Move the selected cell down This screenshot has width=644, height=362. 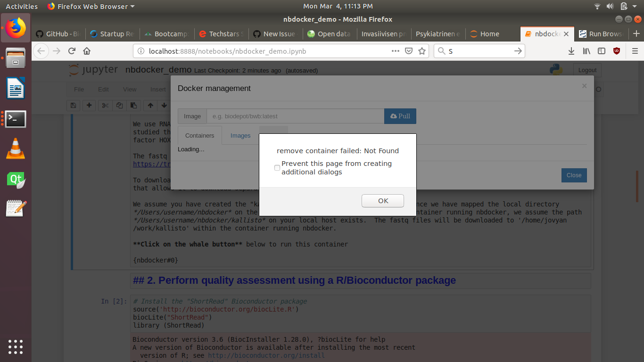point(164,106)
